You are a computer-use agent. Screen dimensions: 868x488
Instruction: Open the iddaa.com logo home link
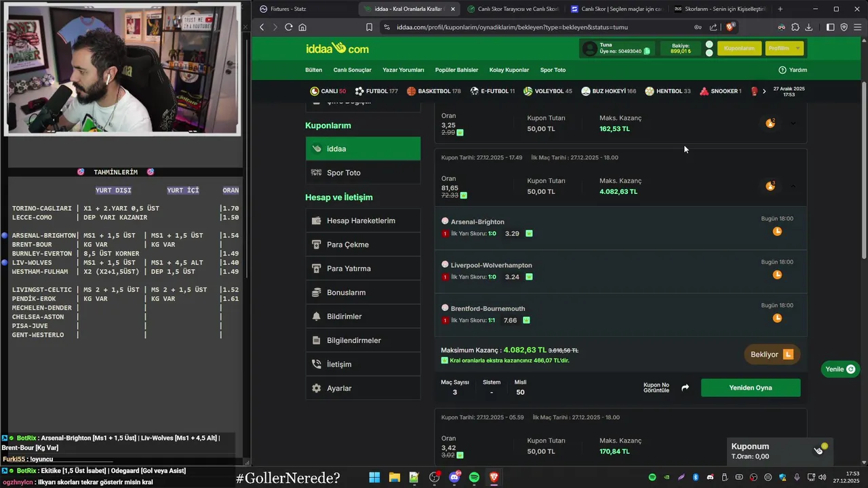pos(337,48)
